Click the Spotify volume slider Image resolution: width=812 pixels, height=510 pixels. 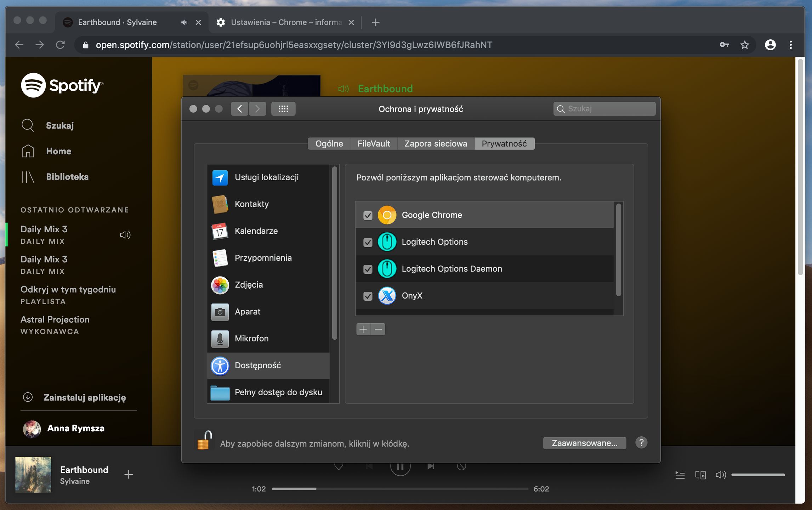point(758,475)
